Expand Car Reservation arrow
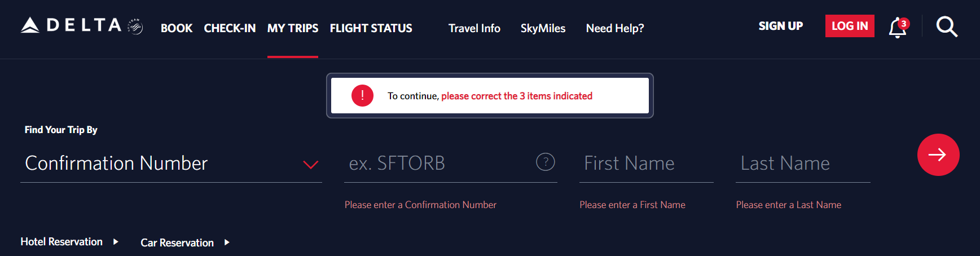 click(227, 242)
